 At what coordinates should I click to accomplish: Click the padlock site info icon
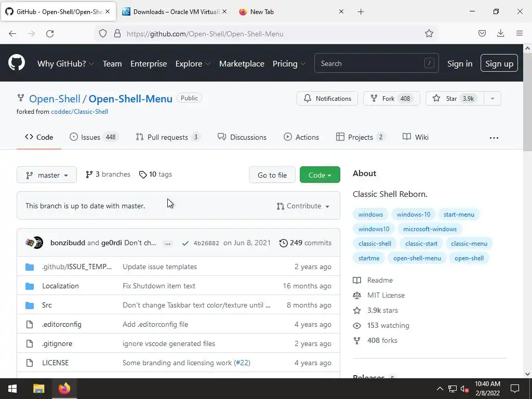(x=117, y=34)
